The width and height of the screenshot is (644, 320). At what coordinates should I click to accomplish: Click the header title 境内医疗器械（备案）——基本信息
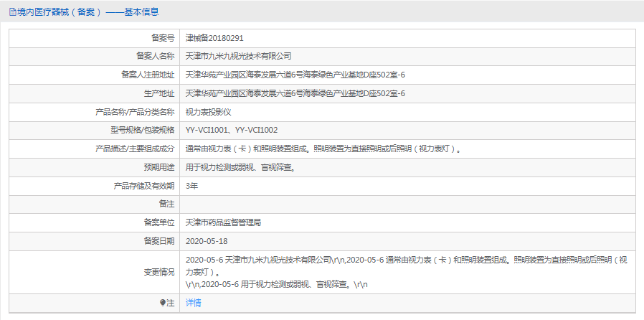pyautogui.click(x=88, y=12)
